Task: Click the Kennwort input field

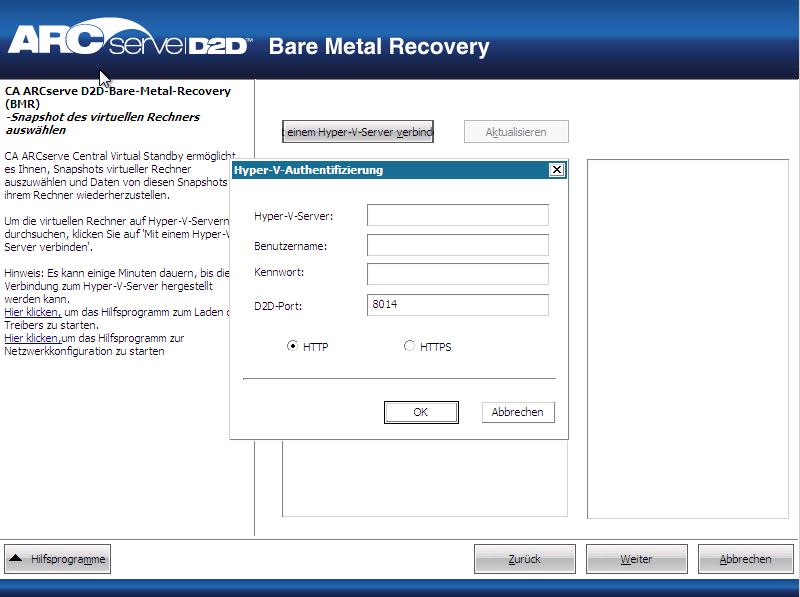Action: coord(457,273)
